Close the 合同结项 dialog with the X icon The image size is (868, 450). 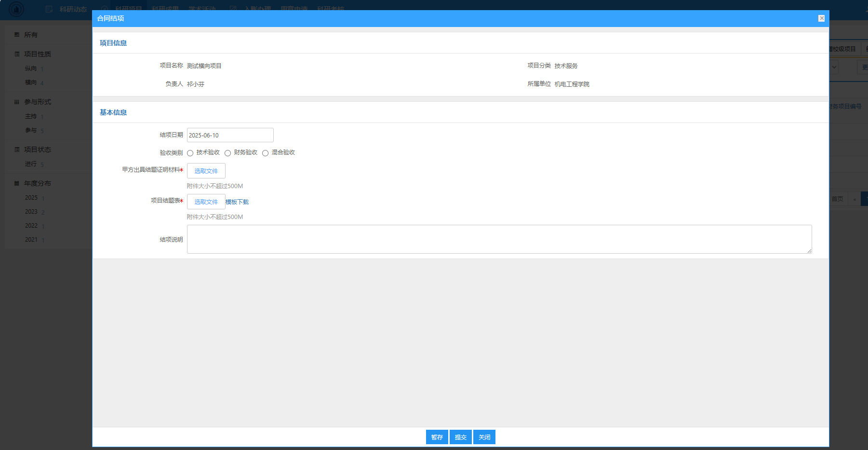point(821,18)
